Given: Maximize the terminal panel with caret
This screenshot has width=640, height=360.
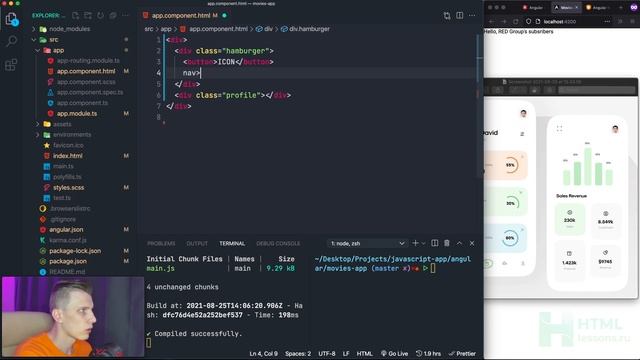Looking at the screenshot, I should coord(459,243).
